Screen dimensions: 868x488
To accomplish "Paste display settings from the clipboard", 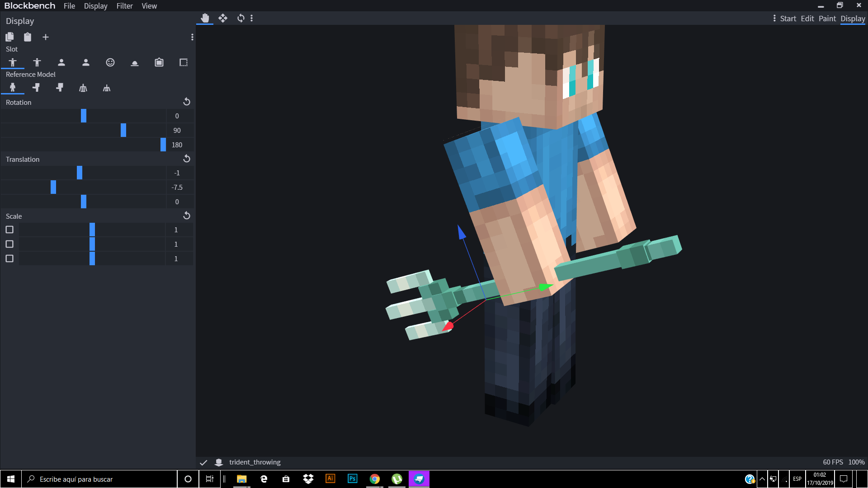I will pyautogui.click(x=28, y=37).
